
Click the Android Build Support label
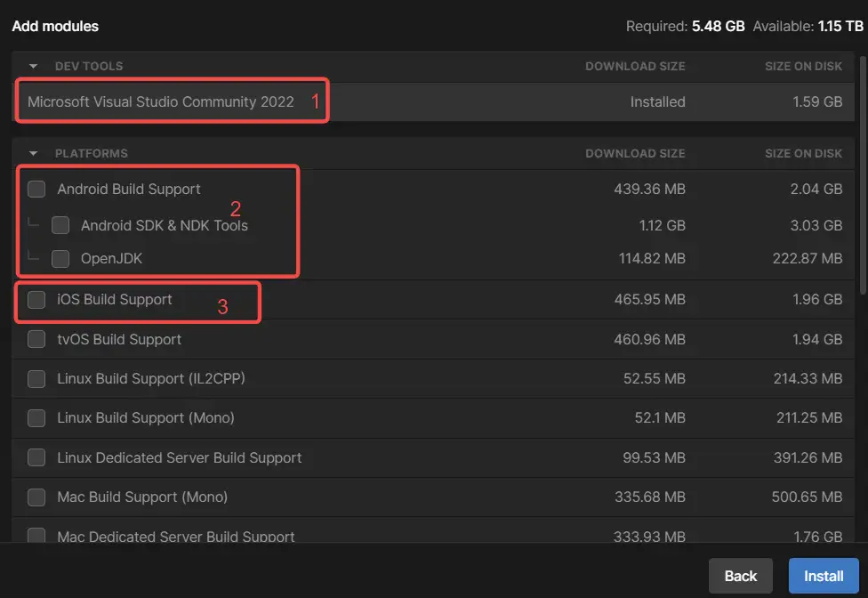(129, 189)
